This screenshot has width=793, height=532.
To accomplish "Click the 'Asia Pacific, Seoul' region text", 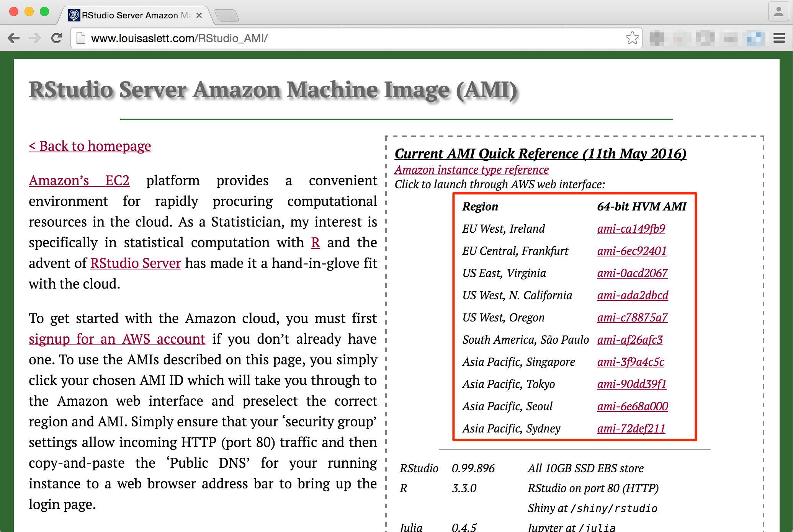I will [x=507, y=406].
